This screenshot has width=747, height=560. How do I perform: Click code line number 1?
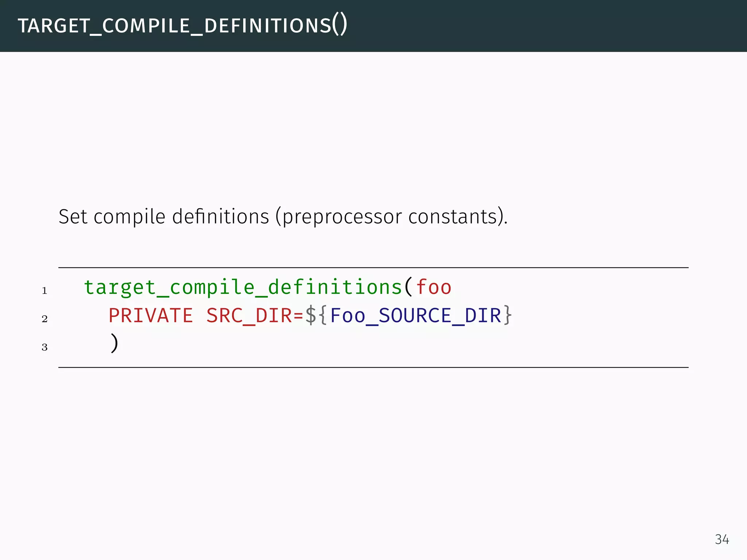click(44, 291)
